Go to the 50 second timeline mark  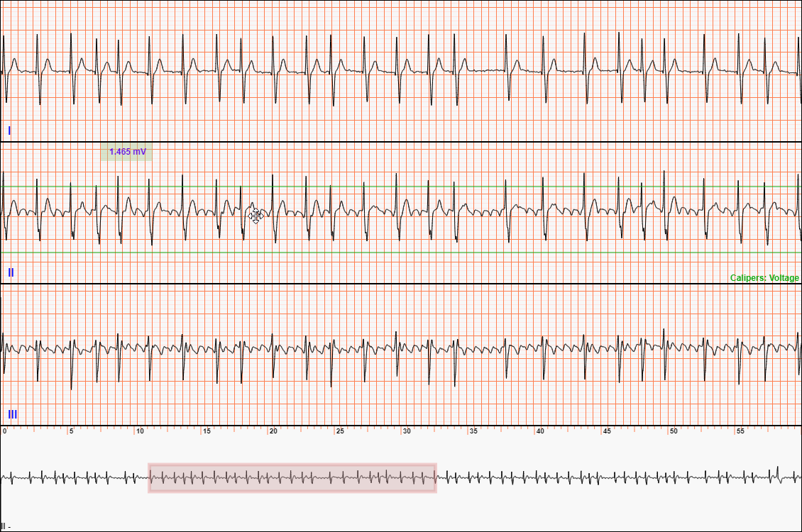pos(673,431)
